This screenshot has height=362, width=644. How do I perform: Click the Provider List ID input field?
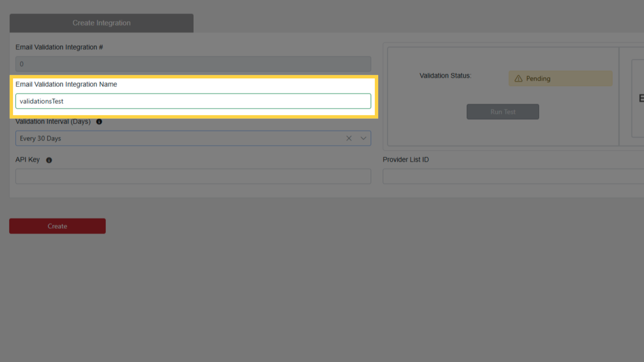pyautogui.click(x=513, y=176)
